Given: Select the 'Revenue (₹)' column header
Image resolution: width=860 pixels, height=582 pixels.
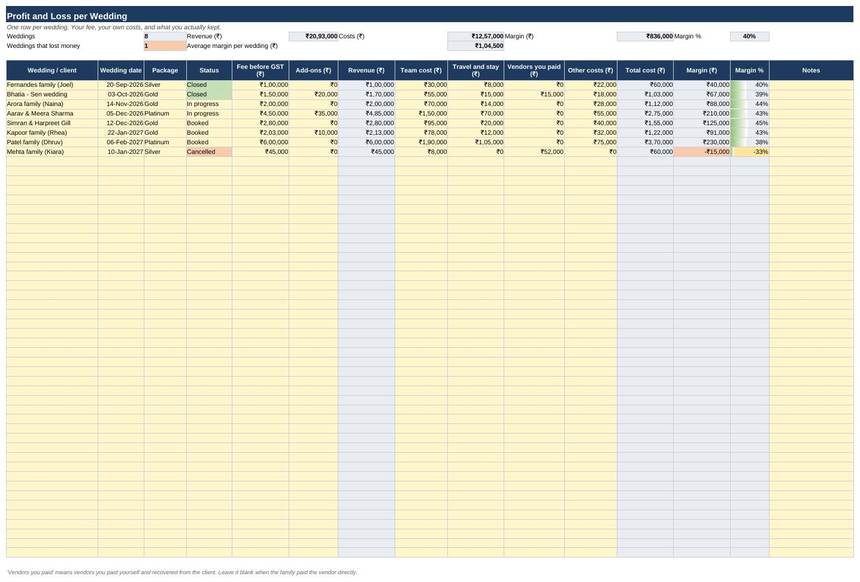Looking at the screenshot, I should pos(366,70).
